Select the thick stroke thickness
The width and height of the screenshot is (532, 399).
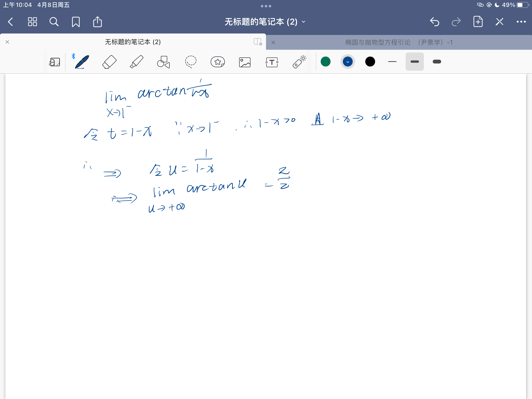[437, 62]
